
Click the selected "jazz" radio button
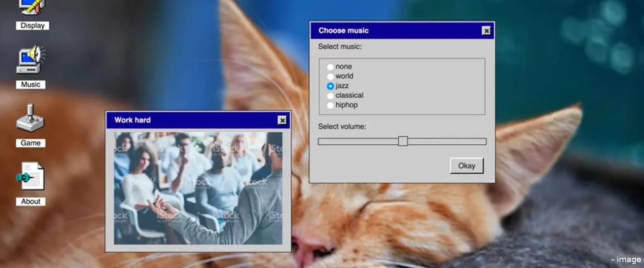(330, 86)
